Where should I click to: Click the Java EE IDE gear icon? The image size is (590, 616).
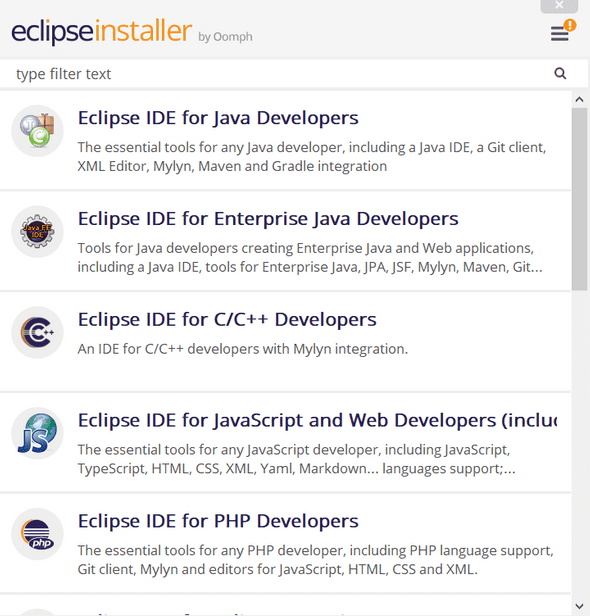point(37,231)
